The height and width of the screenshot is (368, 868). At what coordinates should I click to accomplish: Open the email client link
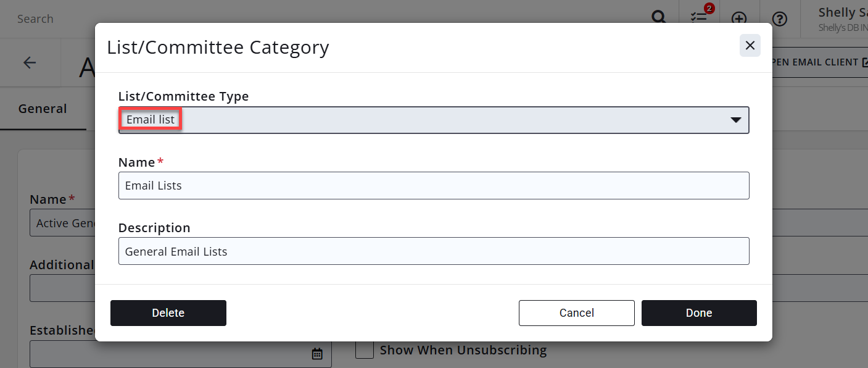pyautogui.click(x=820, y=62)
